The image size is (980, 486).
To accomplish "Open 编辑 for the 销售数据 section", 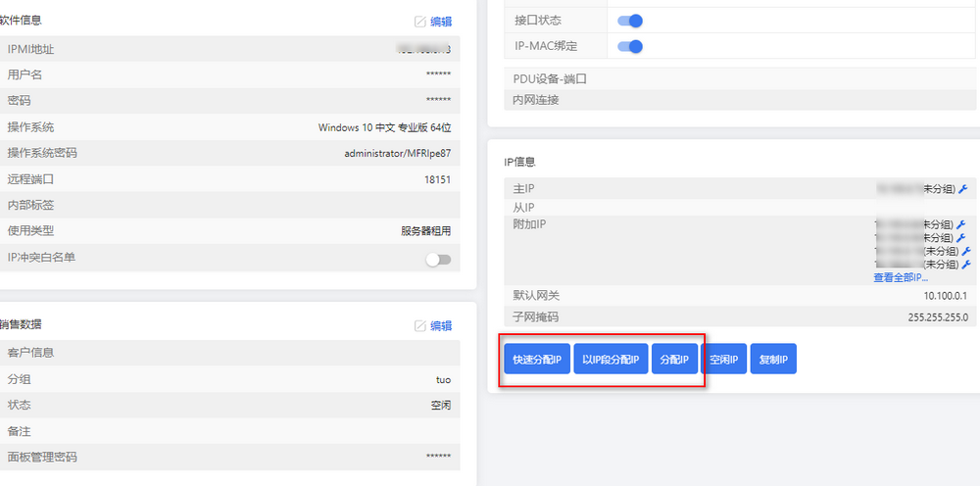I will click(433, 325).
